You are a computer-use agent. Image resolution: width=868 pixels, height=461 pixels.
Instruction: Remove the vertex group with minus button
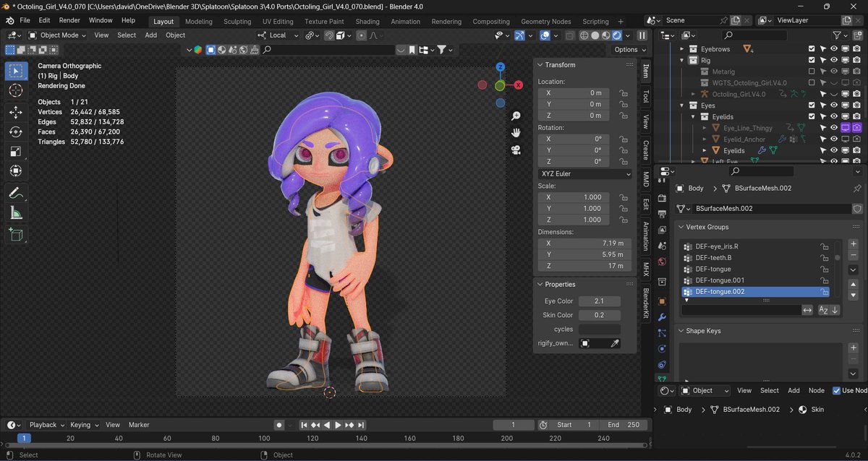[x=854, y=255]
